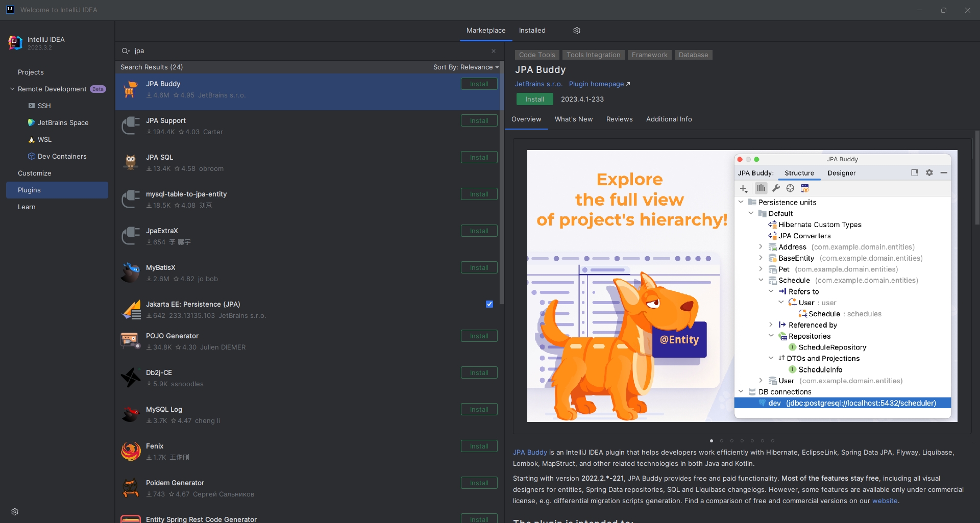Select the MySQL Log plugin icon
This screenshot has width=980, height=523.
pyautogui.click(x=131, y=414)
